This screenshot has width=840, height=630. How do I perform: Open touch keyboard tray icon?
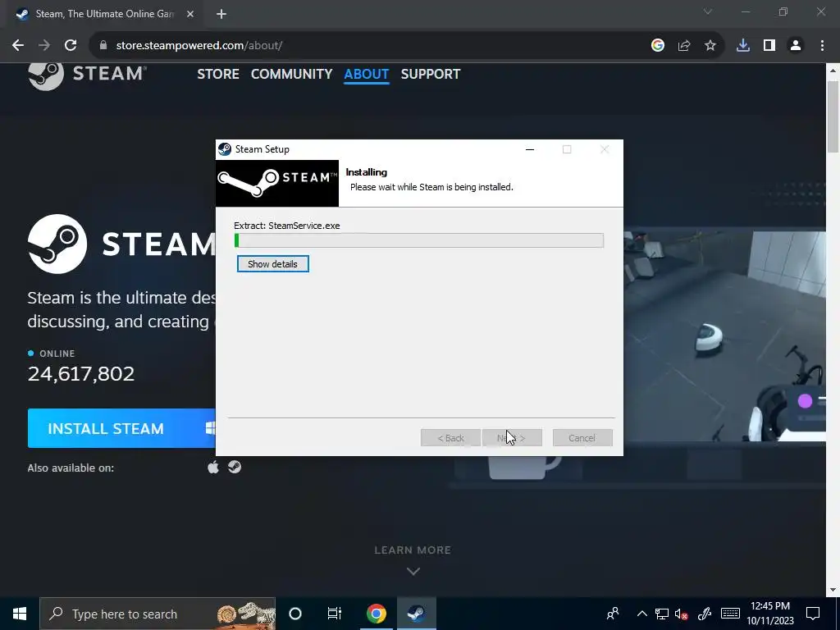[730, 614]
